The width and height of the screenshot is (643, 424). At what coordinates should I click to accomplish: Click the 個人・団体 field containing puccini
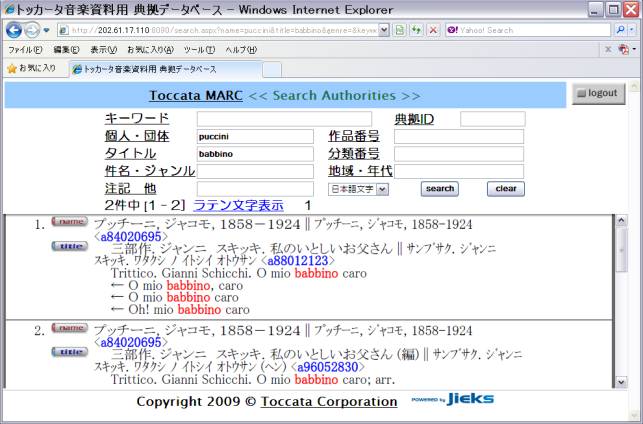click(x=255, y=137)
